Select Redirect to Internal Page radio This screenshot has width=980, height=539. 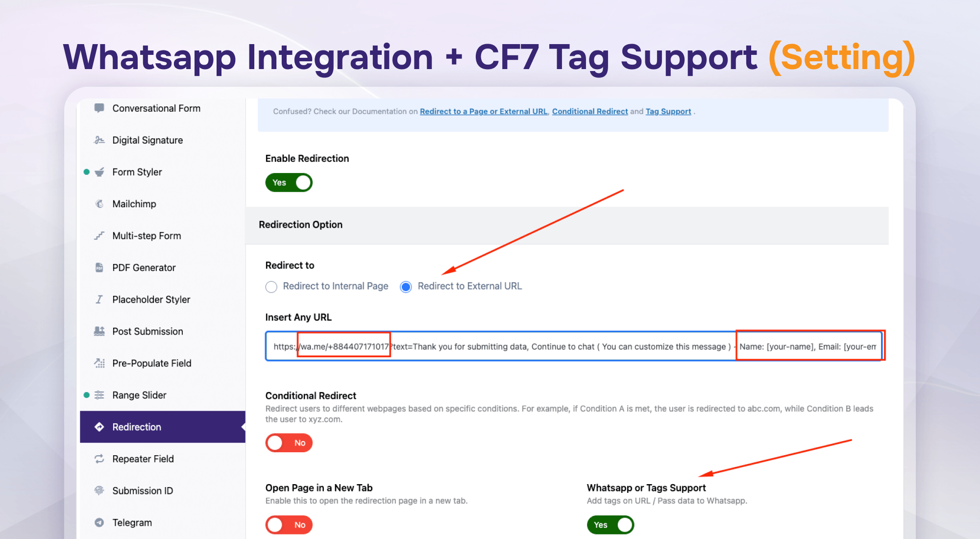pos(271,287)
